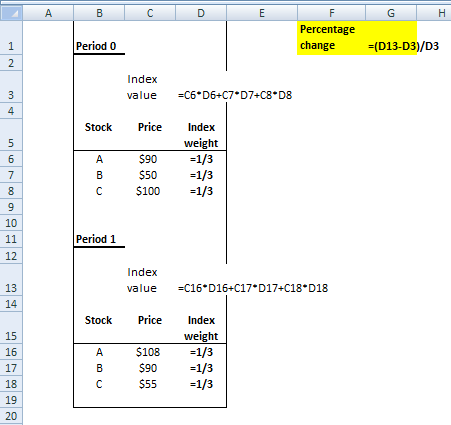Select column C header
451x425 pixels.
(x=150, y=13)
